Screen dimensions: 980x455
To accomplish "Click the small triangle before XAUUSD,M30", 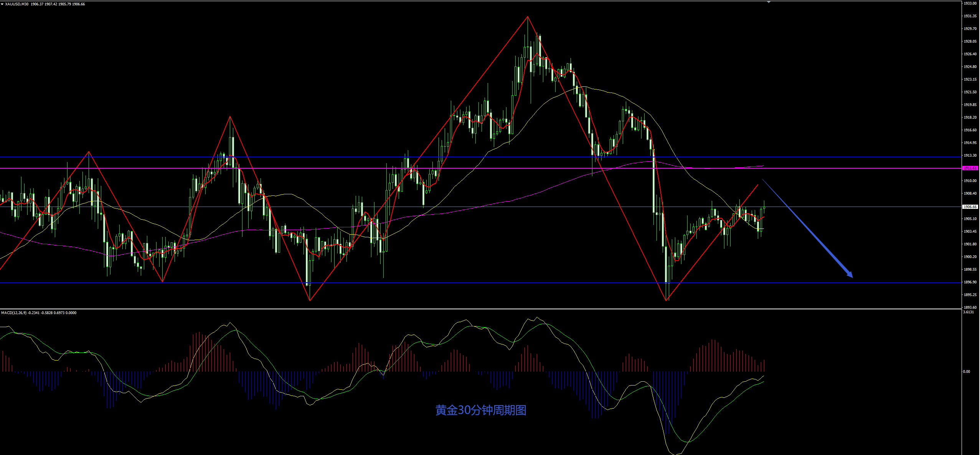I will pos(2,4).
